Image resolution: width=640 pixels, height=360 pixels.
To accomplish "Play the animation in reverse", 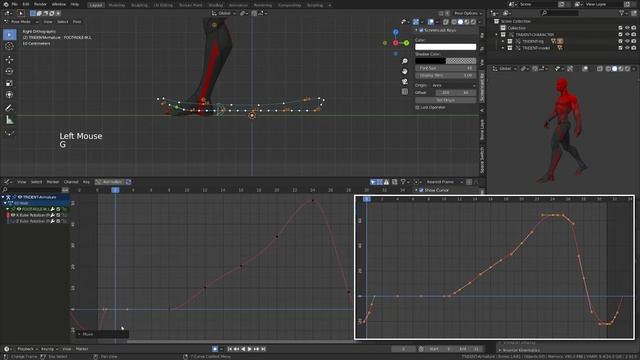I will (x=243, y=349).
